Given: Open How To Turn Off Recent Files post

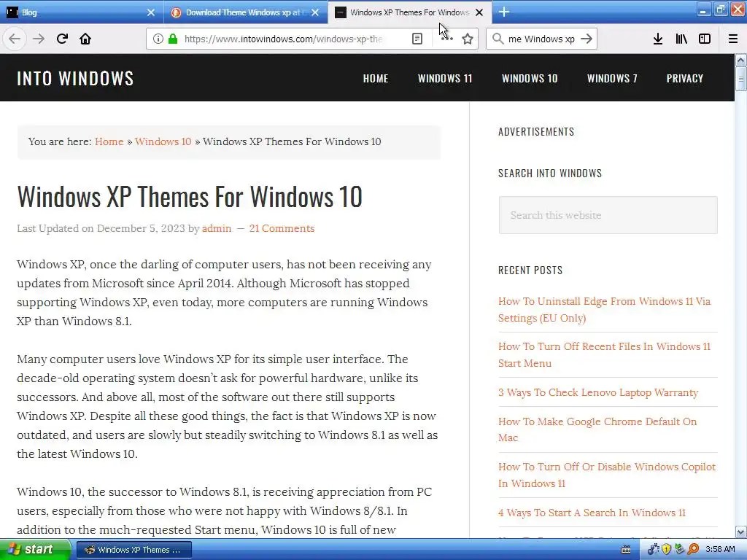Looking at the screenshot, I should coord(604,355).
